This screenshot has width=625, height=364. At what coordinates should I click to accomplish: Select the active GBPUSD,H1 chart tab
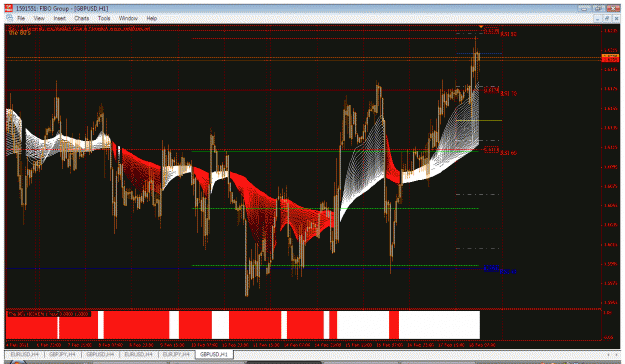point(214,354)
